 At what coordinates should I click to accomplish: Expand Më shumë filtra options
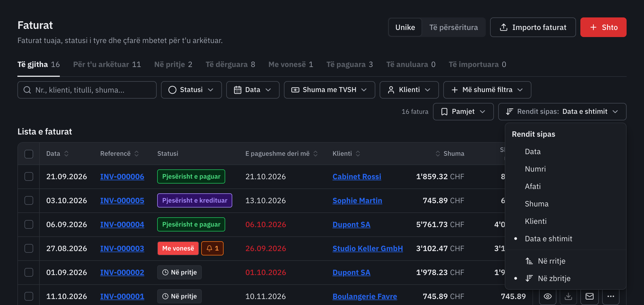pyautogui.click(x=487, y=90)
